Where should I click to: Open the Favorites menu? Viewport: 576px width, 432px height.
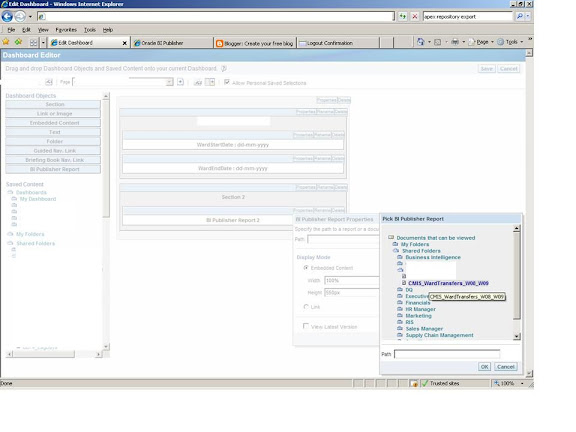point(66,30)
